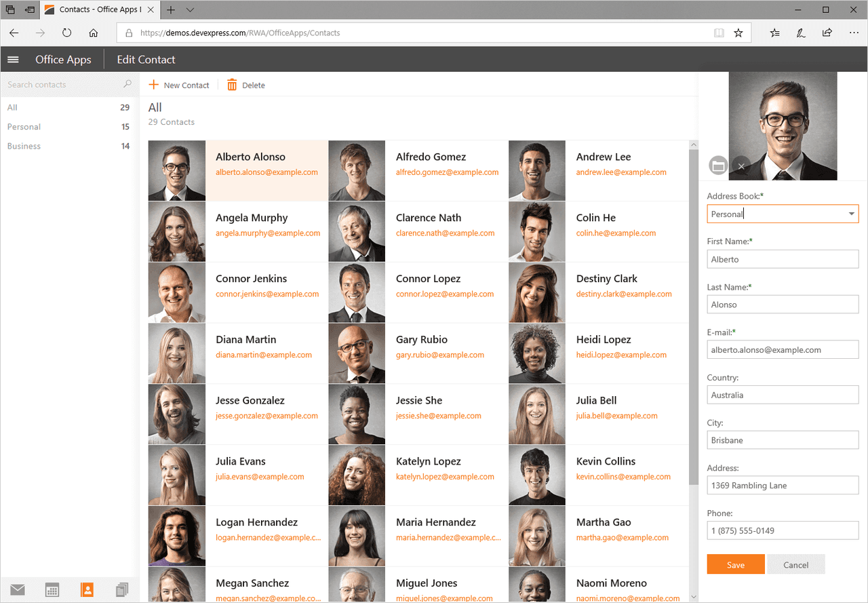This screenshot has width=868, height=603.
Task: Remove the contact photo with X icon
Action: click(741, 166)
